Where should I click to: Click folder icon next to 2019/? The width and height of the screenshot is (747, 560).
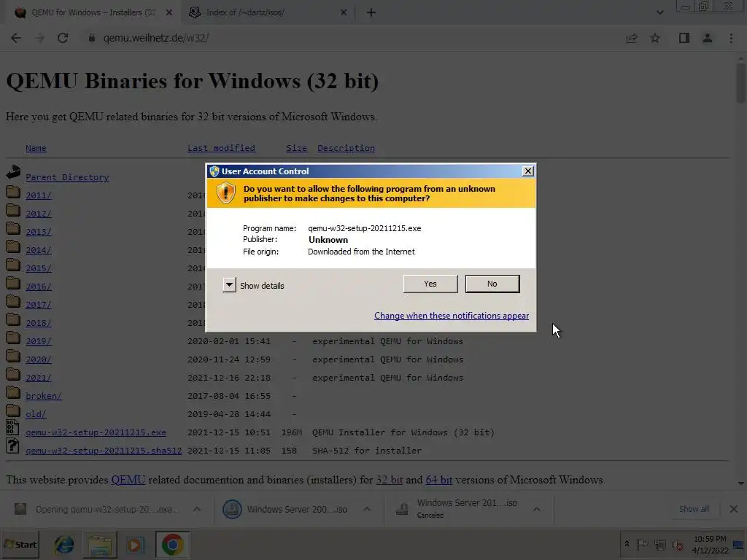pyautogui.click(x=13, y=338)
